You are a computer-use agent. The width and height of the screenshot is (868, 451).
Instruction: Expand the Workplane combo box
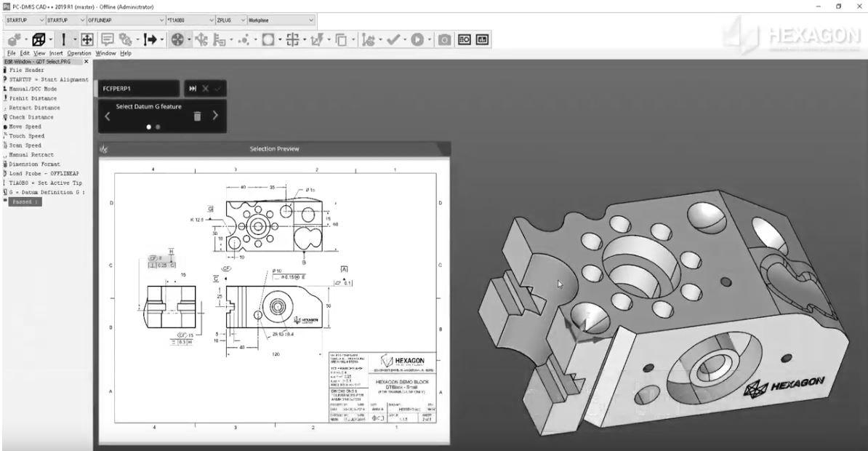click(311, 20)
